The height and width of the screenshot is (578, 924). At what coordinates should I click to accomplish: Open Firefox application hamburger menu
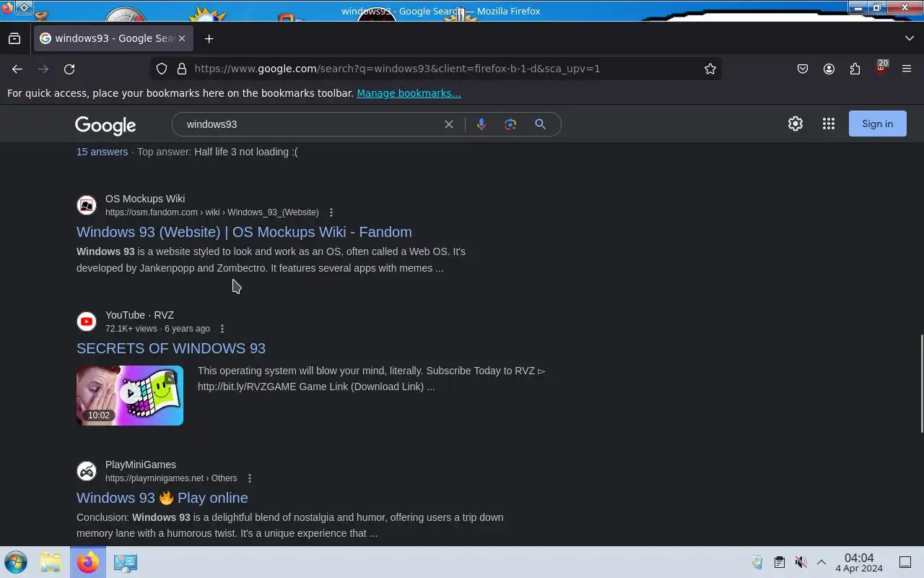click(907, 69)
